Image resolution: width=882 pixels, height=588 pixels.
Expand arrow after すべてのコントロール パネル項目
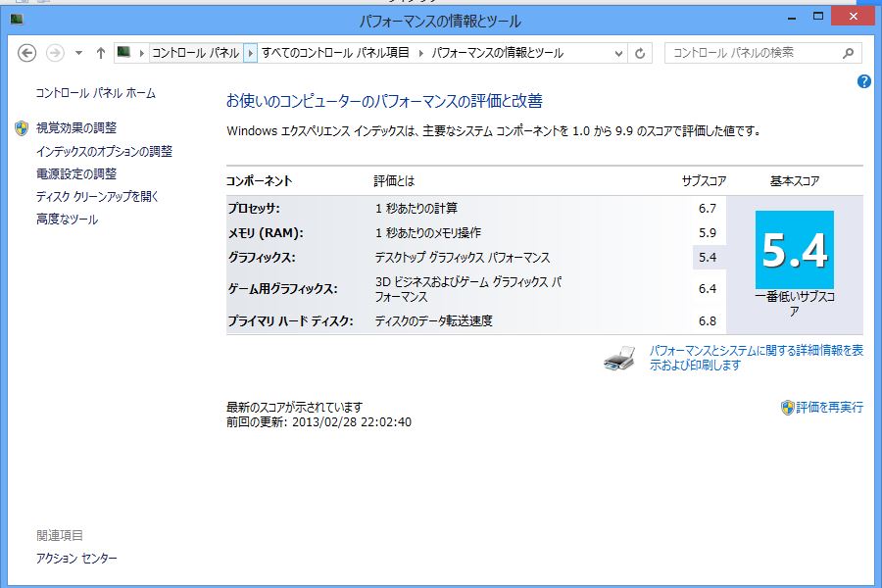(x=420, y=53)
